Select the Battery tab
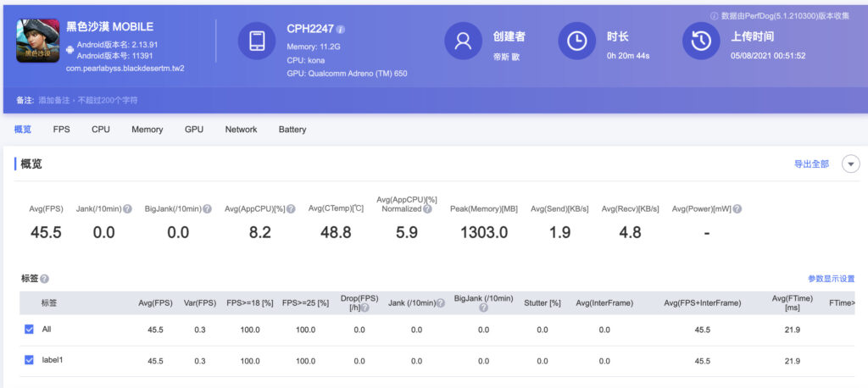Screen dimensions: 868x388 (x=292, y=130)
